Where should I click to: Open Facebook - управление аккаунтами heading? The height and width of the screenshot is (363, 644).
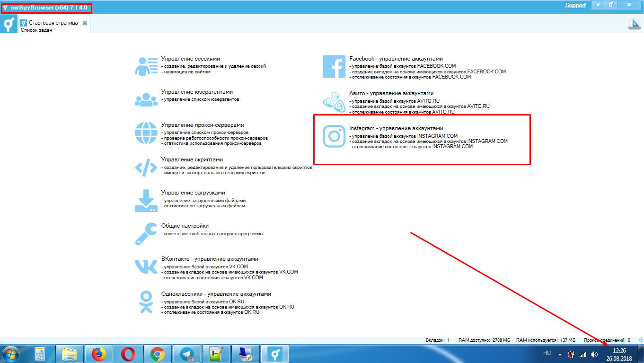tap(396, 59)
